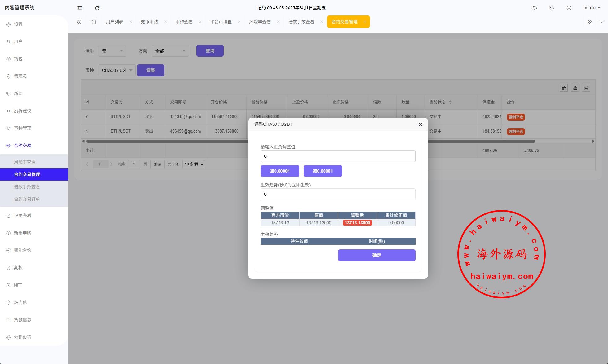Expand the 方向 dropdown showing 全部
This screenshot has height=364, width=608.
point(170,51)
